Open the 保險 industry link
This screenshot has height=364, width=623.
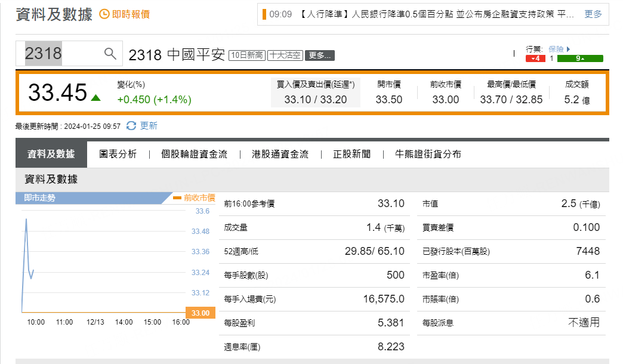pyautogui.click(x=556, y=49)
